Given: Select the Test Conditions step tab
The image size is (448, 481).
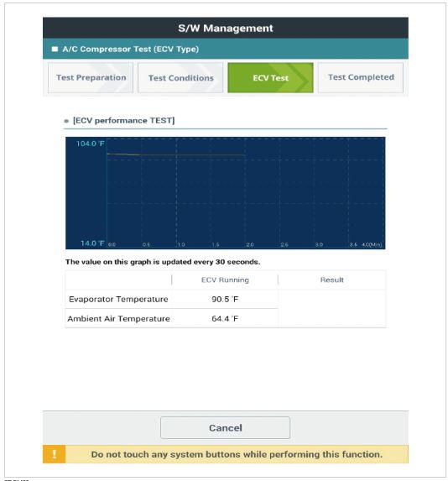Looking at the screenshot, I should 180,78.
